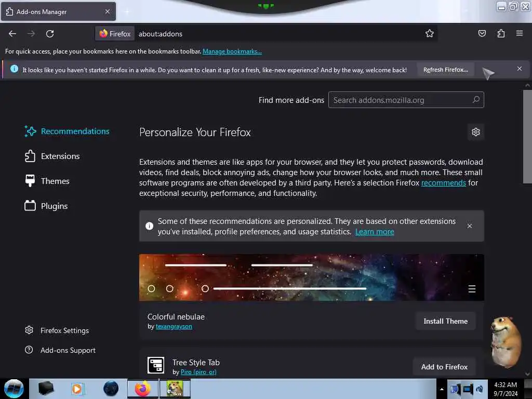This screenshot has width=532, height=399.
Task: Reload the current page
Action: [x=50, y=34]
